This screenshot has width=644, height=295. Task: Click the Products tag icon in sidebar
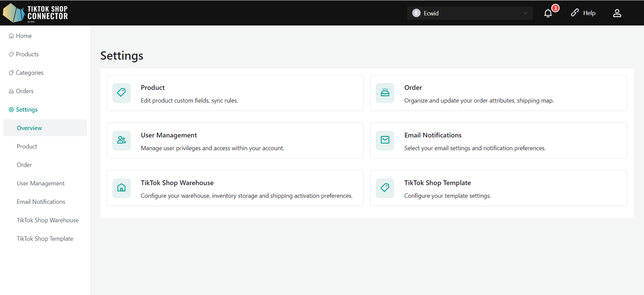point(12,54)
